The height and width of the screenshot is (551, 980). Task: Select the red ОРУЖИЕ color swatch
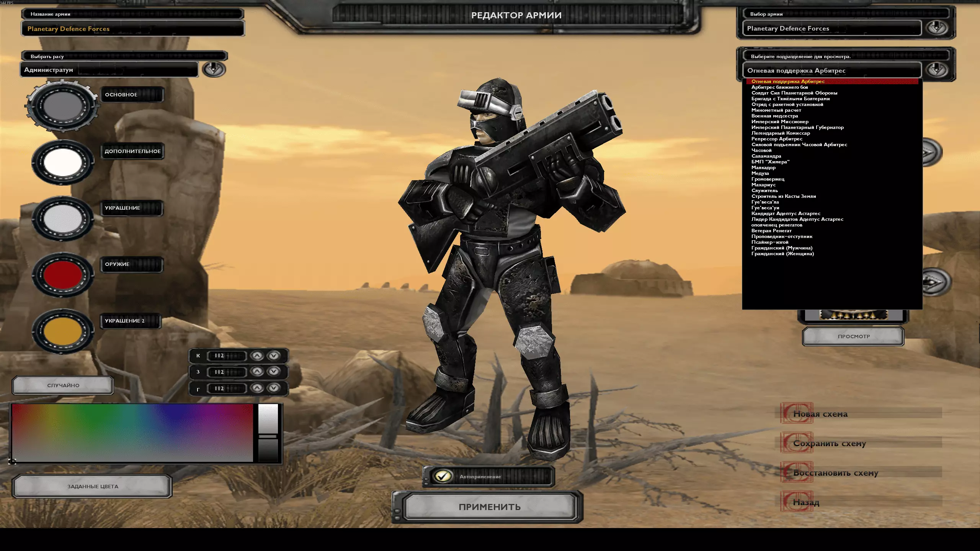[x=63, y=274]
